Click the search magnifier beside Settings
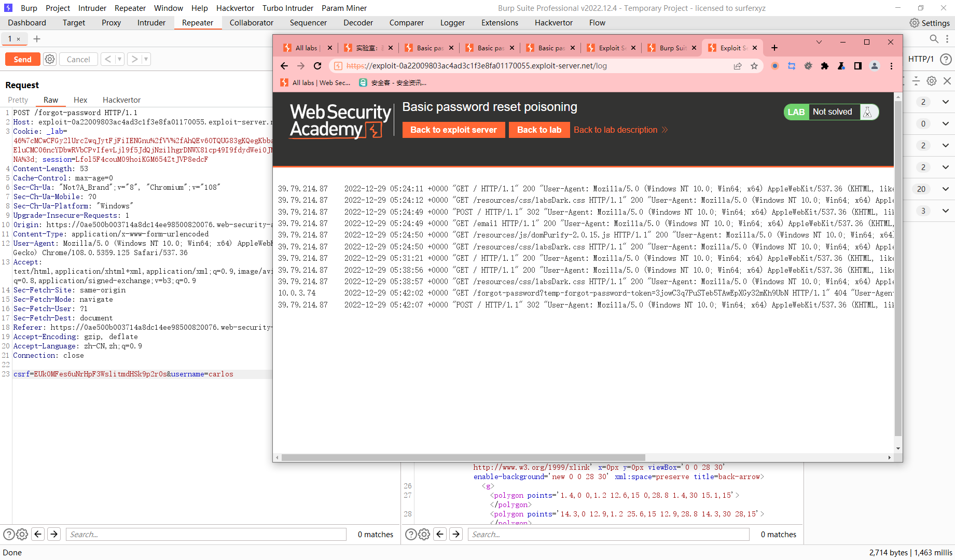Viewport: 955px width, 560px height. [934, 39]
